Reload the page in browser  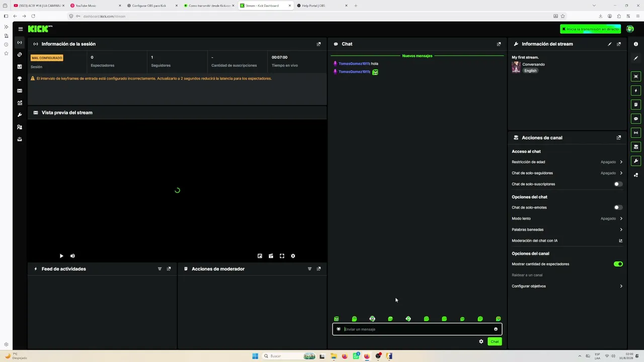click(33, 16)
